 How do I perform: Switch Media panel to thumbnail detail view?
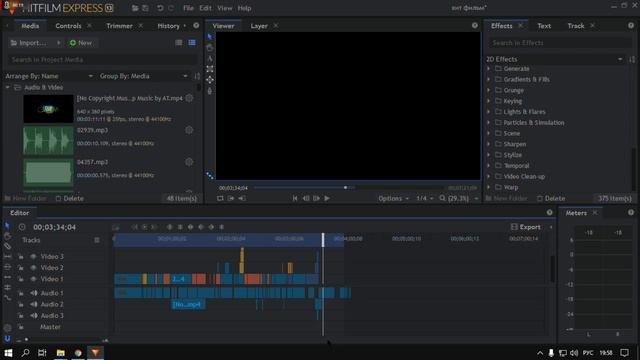(192, 43)
